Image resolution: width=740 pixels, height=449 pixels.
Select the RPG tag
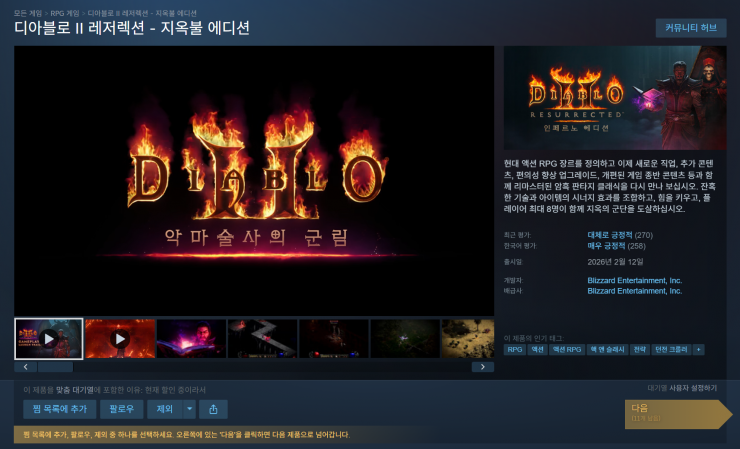pyautogui.click(x=515, y=349)
